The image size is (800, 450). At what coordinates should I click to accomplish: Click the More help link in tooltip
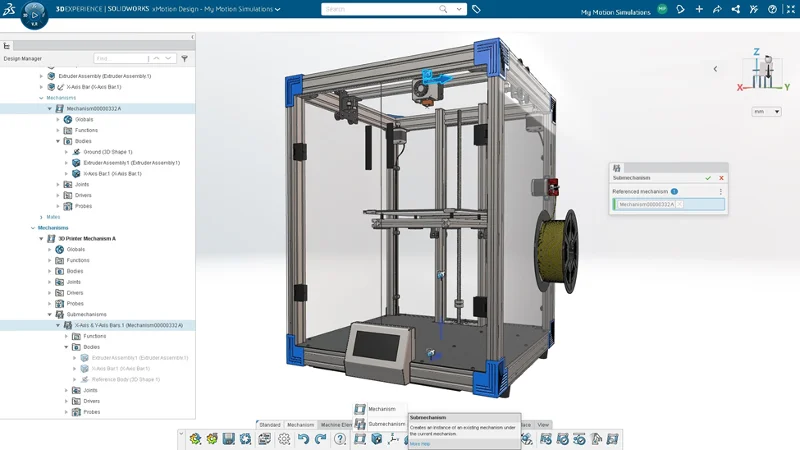pos(420,443)
